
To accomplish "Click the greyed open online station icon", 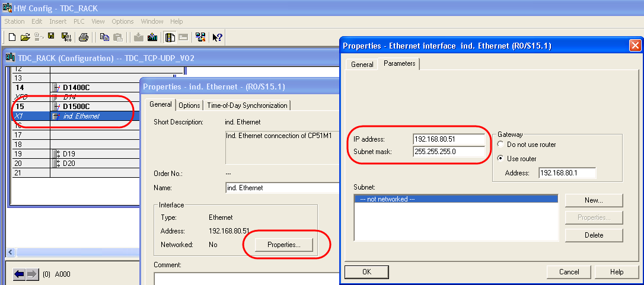I will [39, 37].
